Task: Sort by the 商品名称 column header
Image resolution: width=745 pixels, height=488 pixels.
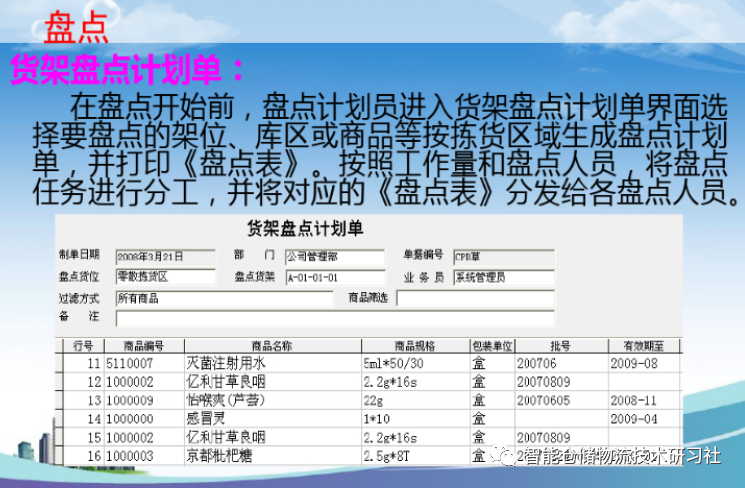Action: [x=273, y=346]
